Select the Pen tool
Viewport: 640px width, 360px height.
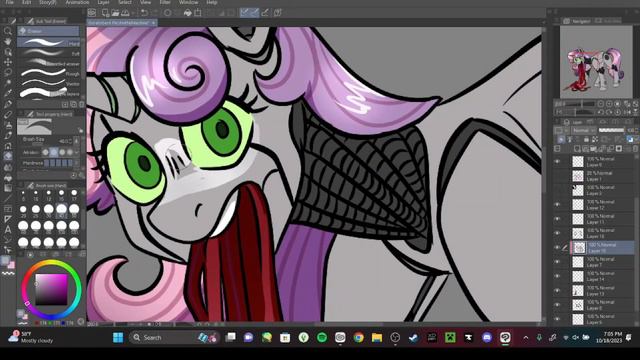(7, 104)
